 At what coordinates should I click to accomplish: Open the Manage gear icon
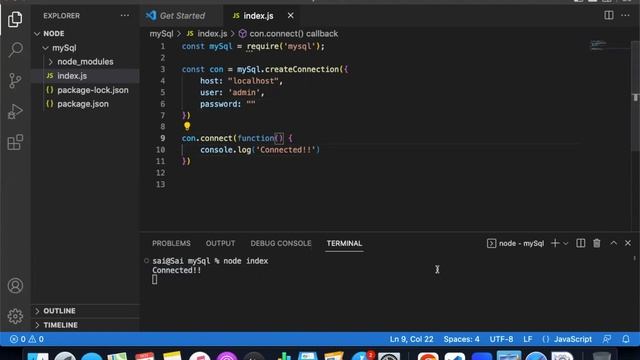point(15,316)
